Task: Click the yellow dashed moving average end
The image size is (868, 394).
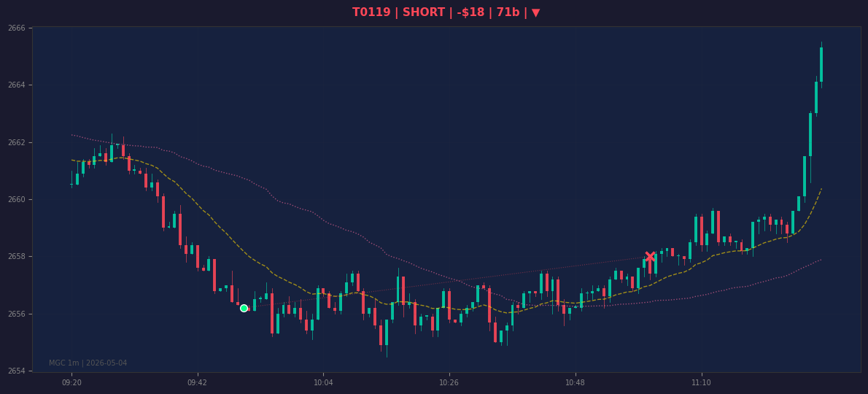Action: (821, 189)
